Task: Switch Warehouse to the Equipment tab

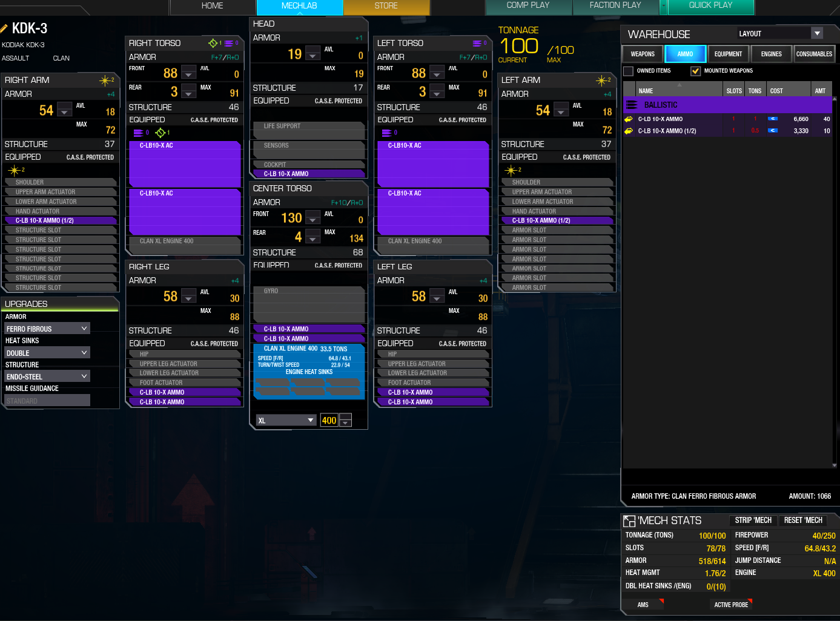Action: point(728,54)
